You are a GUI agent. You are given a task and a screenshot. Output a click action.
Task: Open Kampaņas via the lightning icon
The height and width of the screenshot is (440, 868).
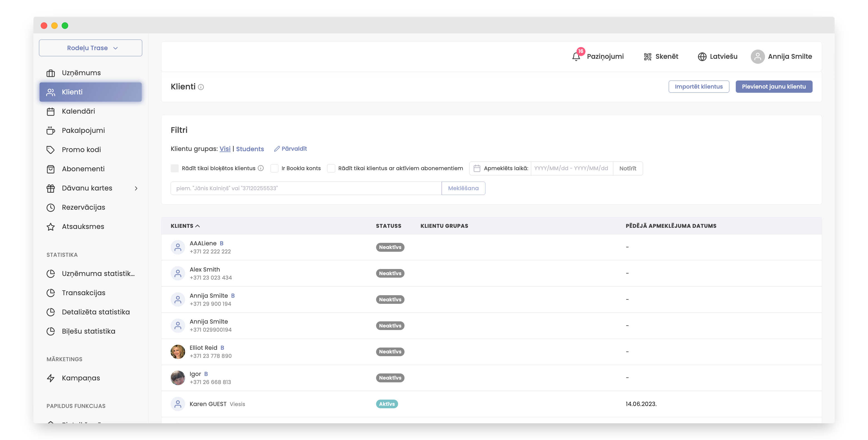[51, 378]
